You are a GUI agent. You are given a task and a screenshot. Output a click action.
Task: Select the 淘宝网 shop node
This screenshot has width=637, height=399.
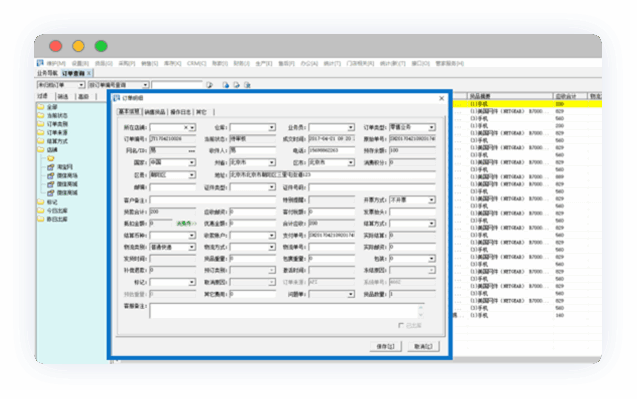[65, 167]
